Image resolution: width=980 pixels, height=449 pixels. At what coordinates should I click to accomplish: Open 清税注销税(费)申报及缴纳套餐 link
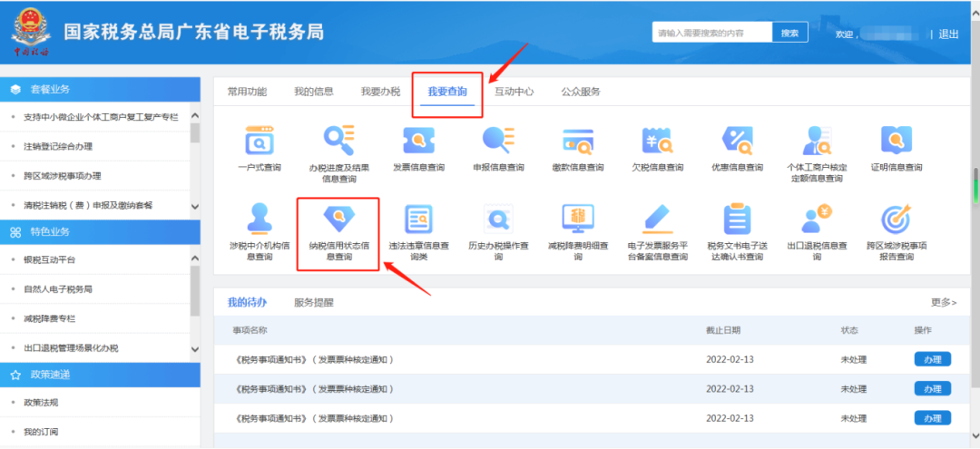click(88, 206)
